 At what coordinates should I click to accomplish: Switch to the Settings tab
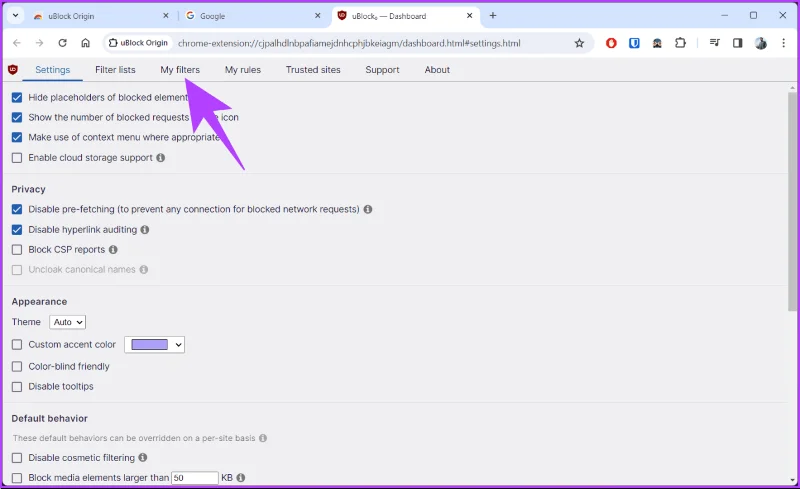[x=53, y=70]
